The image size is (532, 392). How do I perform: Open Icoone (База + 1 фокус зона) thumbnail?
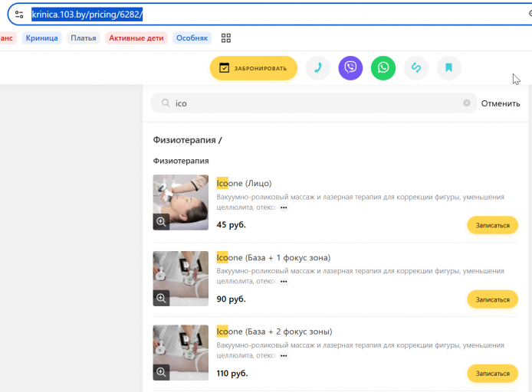coord(180,279)
